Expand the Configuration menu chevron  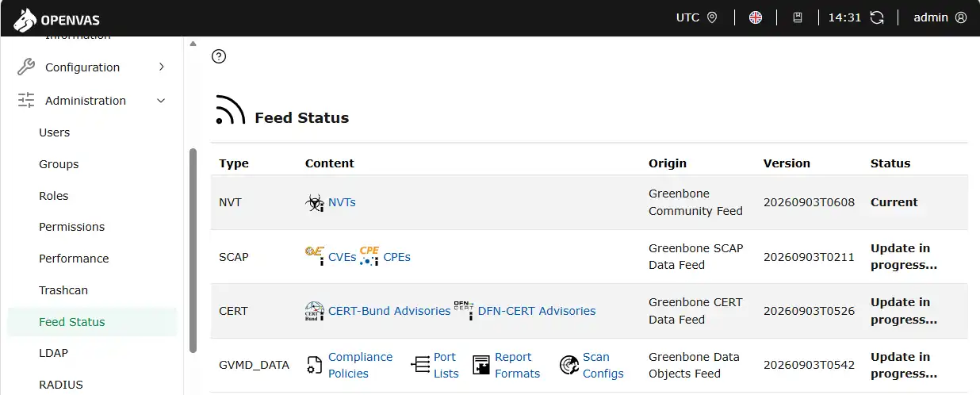[162, 67]
